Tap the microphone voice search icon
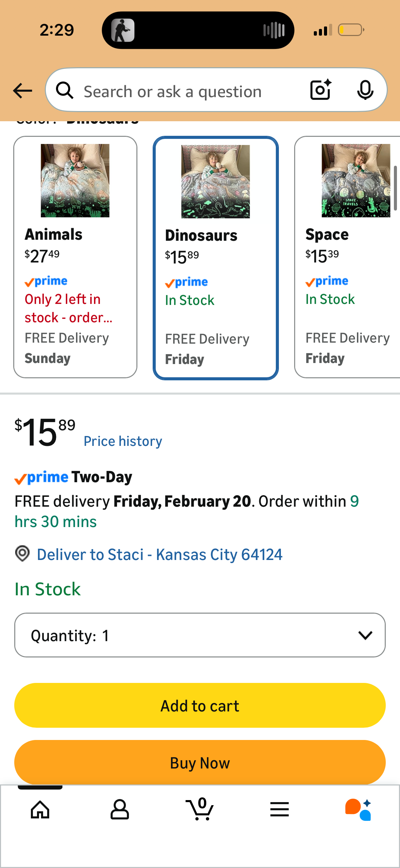 coord(365,90)
